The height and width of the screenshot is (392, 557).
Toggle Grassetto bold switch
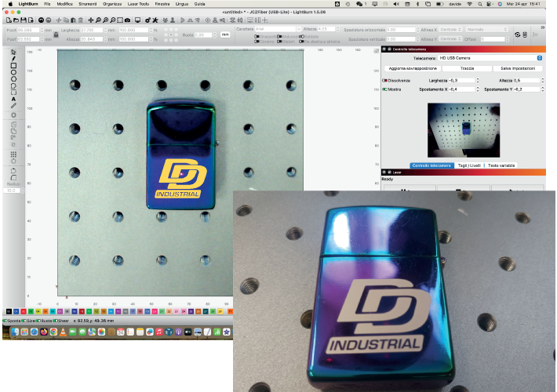click(x=257, y=37)
